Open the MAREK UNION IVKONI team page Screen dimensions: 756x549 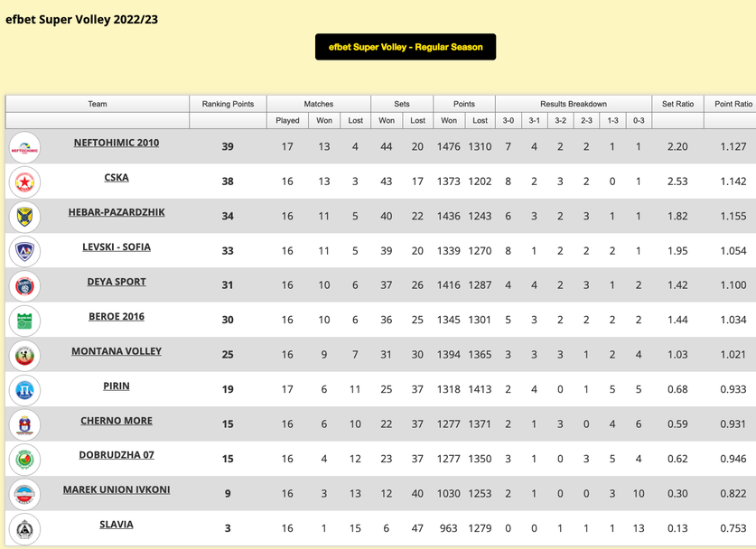click(117, 490)
